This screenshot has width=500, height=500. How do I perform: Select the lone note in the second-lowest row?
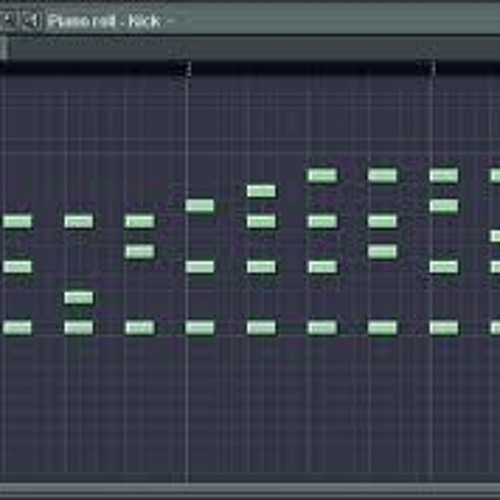point(79,298)
